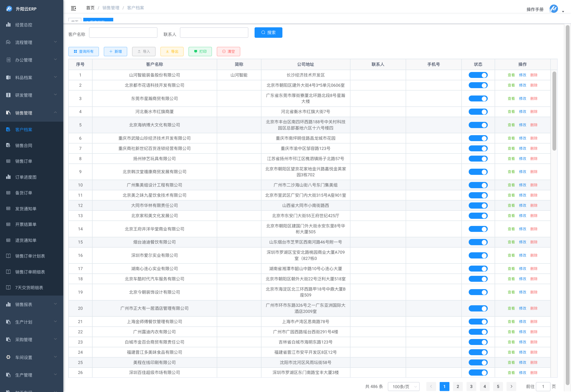This screenshot has height=392, width=571.
Task: Toggle status switch for 山河智能装备股份有限公司
Action: pyautogui.click(x=478, y=75)
